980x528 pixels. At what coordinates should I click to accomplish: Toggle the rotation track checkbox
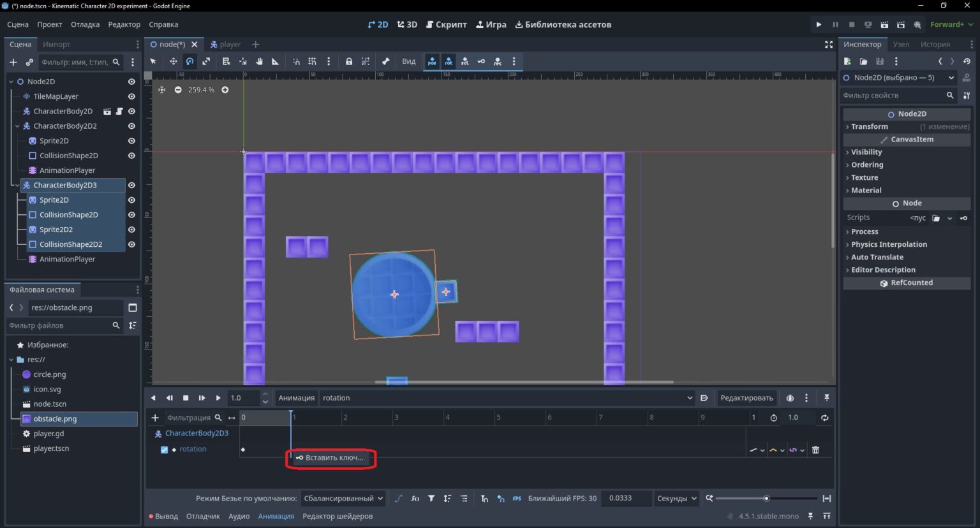coord(164,450)
